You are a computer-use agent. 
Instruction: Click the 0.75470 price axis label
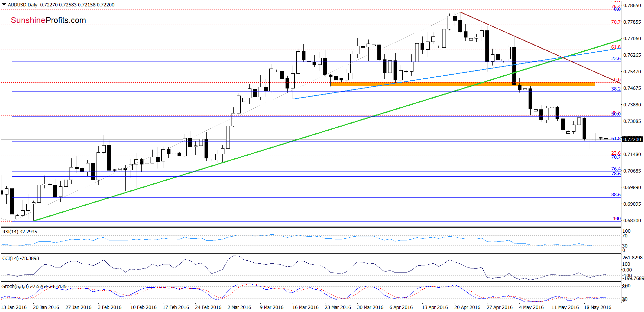coord(632,72)
